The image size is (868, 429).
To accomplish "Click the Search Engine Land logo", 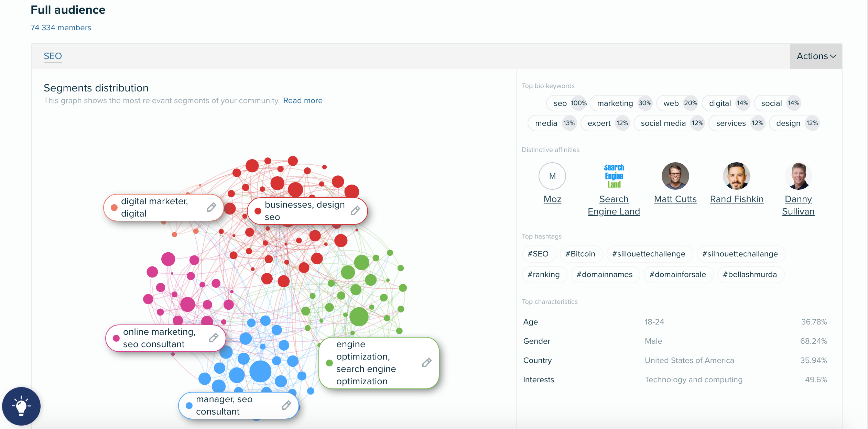I will tap(614, 176).
